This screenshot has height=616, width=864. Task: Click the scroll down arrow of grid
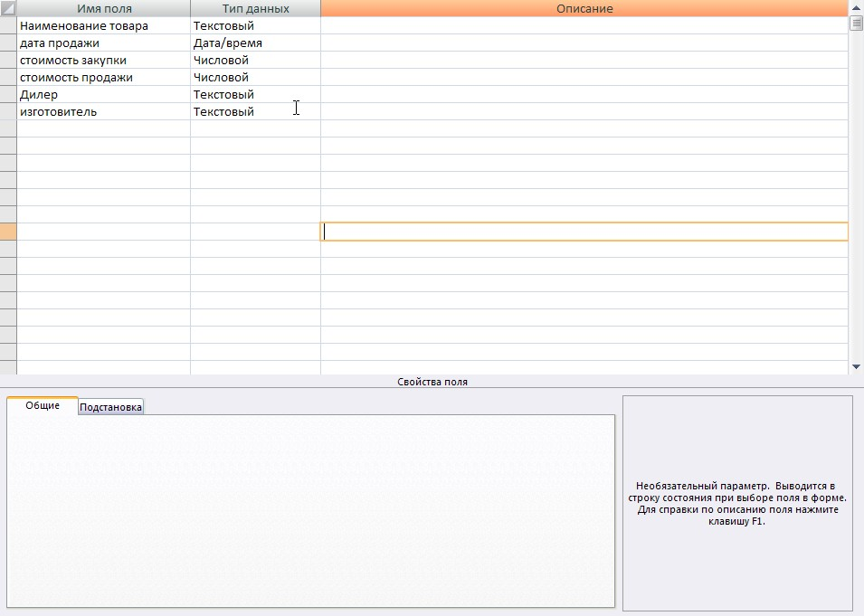pyautogui.click(x=856, y=366)
